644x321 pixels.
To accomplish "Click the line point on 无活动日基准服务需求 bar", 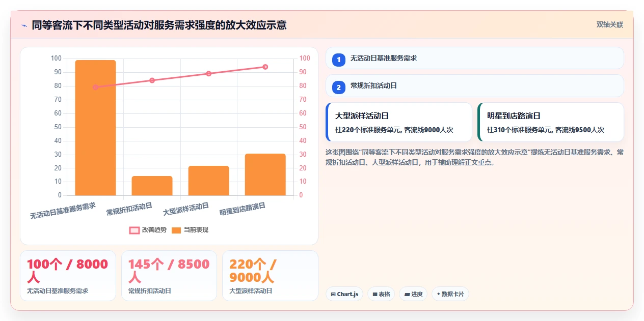I will coord(95,87).
